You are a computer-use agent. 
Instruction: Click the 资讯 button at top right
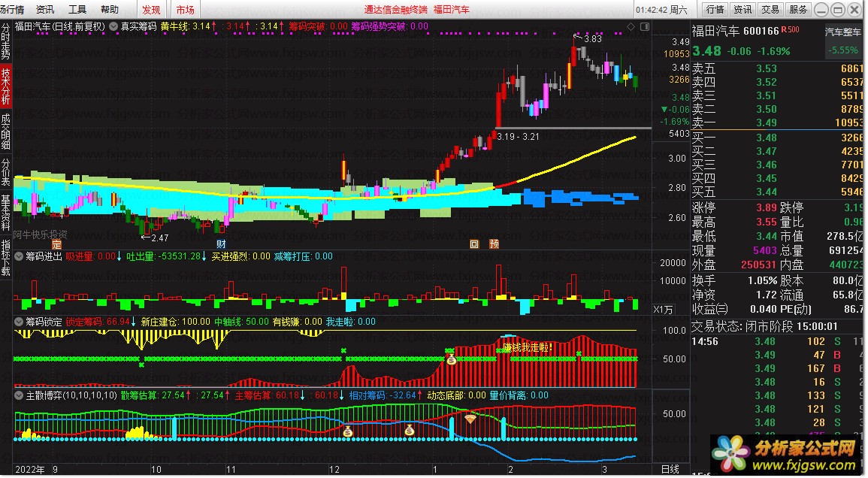coord(742,10)
